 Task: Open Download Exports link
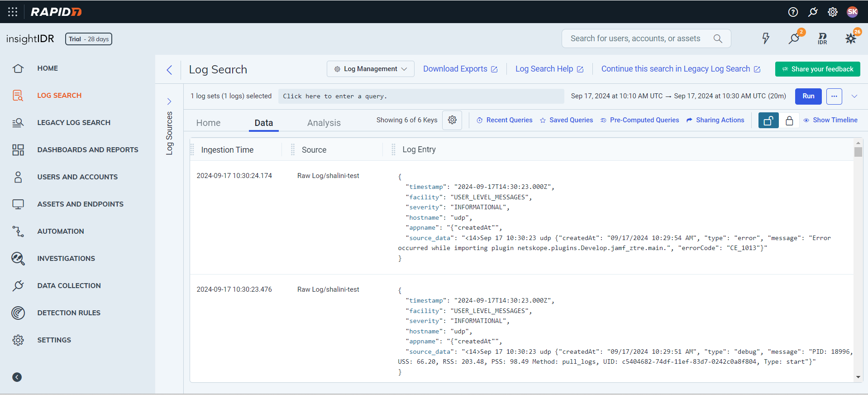460,69
